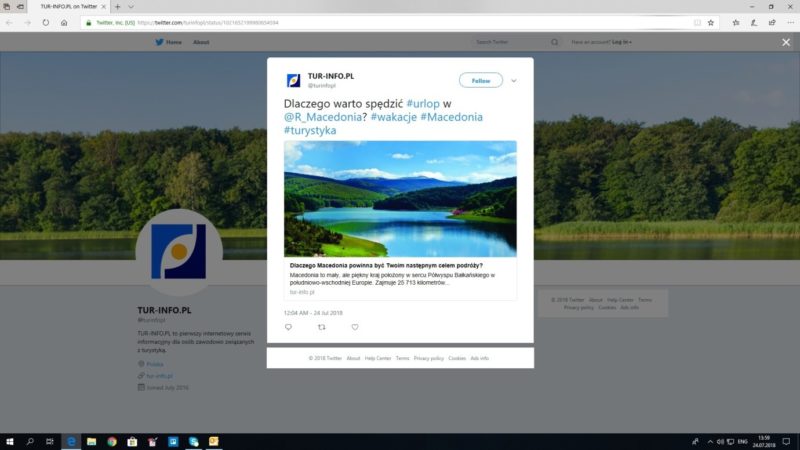The image size is (800, 450).
Task: Select the TUR-INFO.PL on Twitter tab
Action: (69, 7)
